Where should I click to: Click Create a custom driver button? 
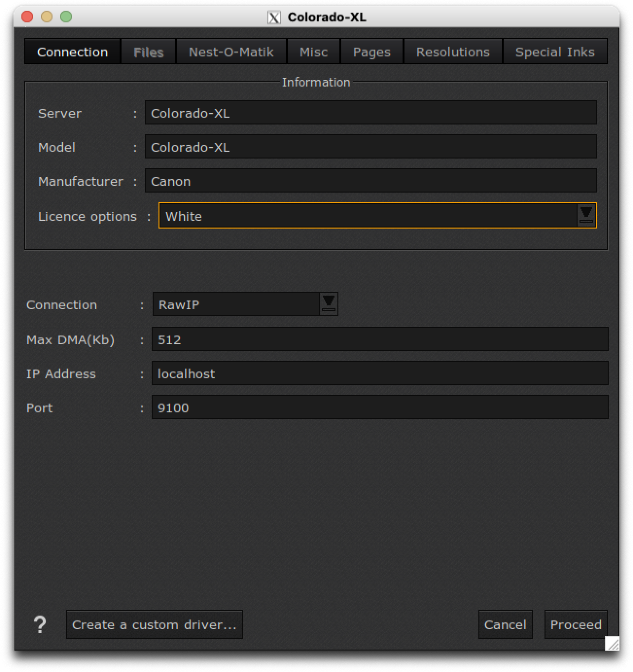pyautogui.click(x=154, y=624)
